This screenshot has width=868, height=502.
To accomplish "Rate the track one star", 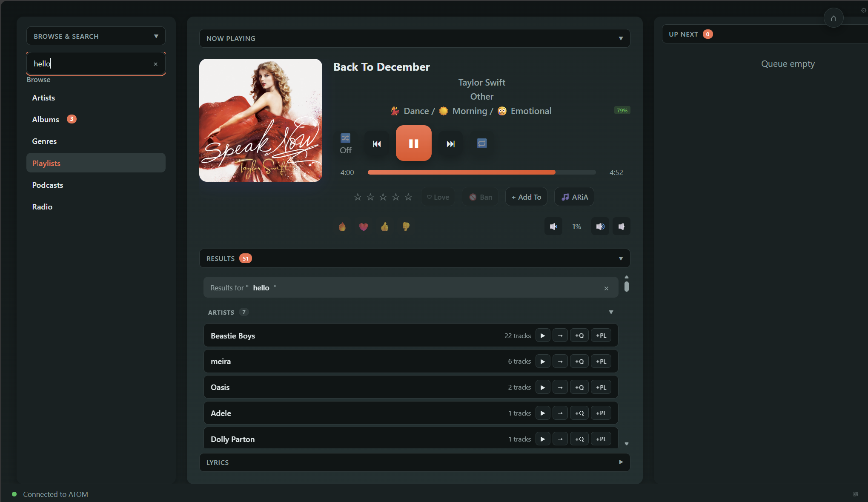I will 358,197.
